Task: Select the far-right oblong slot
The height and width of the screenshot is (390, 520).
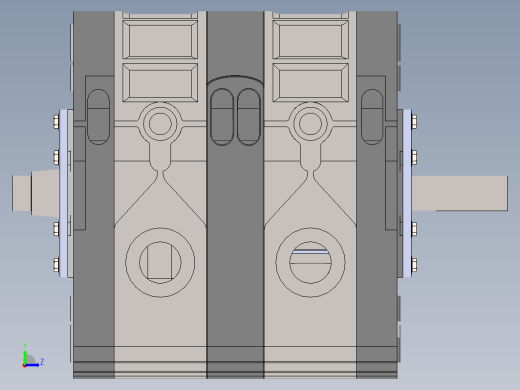Action: click(372, 117)
